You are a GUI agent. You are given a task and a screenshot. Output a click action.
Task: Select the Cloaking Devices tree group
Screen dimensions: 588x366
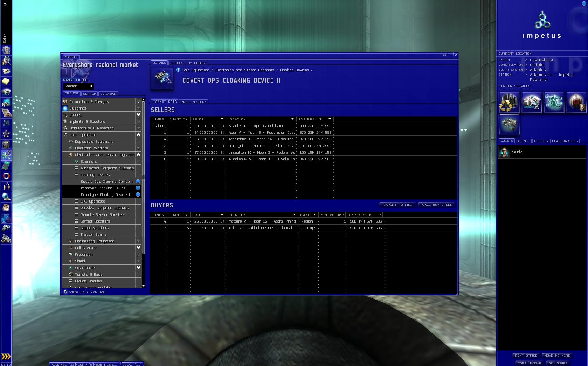[102, 175]
